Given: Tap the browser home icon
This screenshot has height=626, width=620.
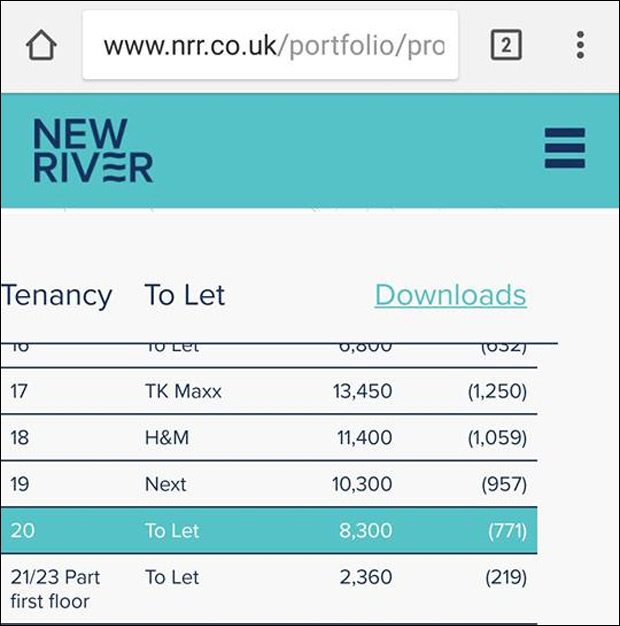Looking at the screenshot, I should coord(41,45).
